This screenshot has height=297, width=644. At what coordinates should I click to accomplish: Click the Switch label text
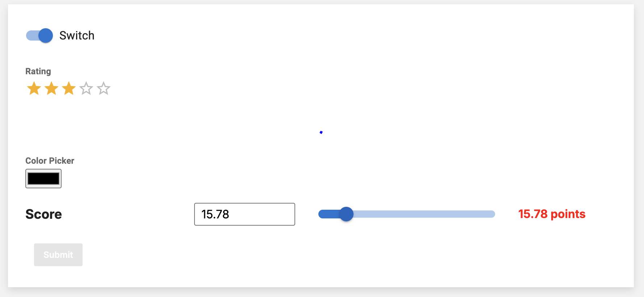[77, 35]
